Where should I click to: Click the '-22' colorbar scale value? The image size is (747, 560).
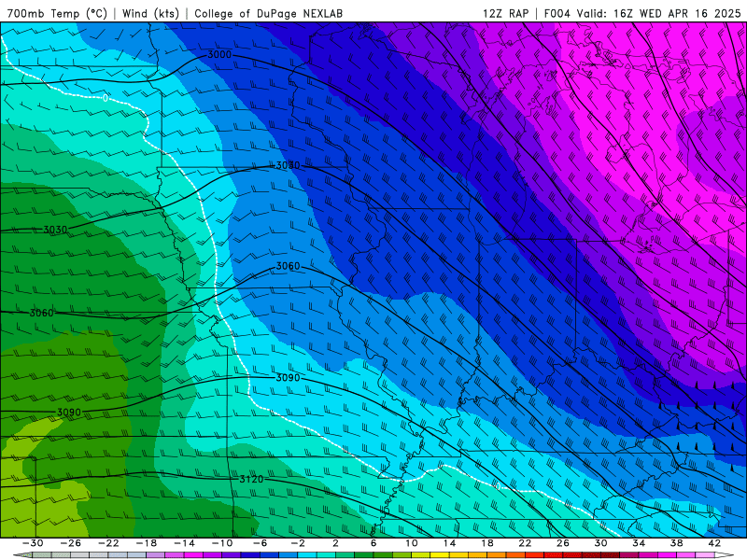108,543
